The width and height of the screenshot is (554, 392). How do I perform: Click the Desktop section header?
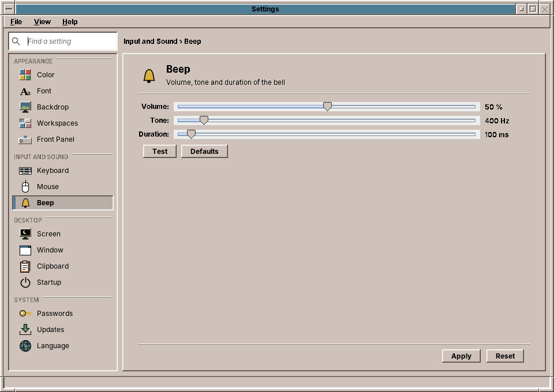tap(28, 220)
